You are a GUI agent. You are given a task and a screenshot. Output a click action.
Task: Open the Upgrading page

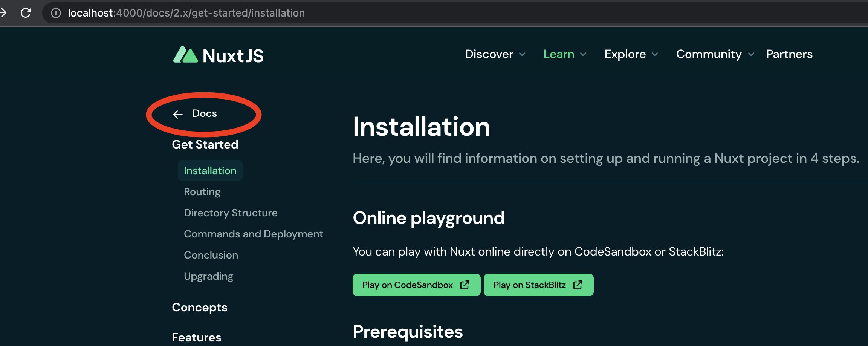pos(208,276)
